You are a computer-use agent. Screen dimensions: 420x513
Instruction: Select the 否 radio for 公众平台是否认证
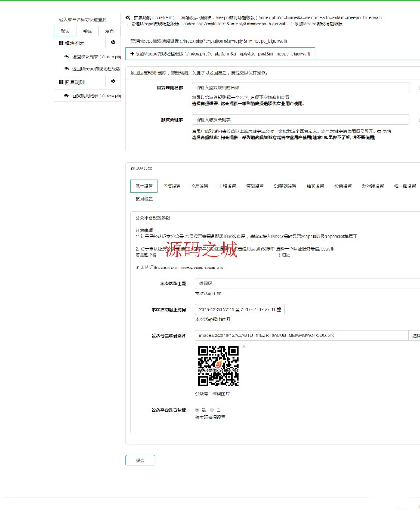212,410
